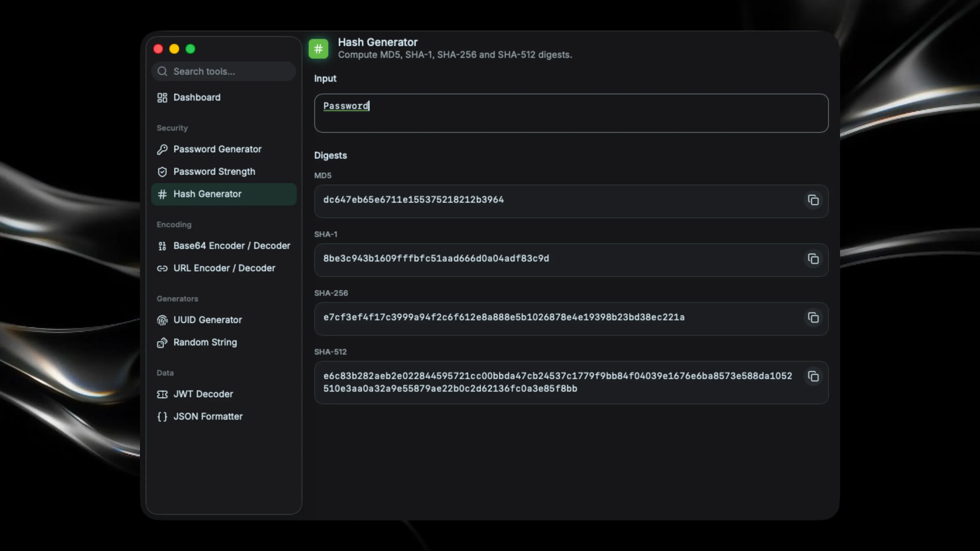Screen dimensions: 980x551
Task: Click the Password Strength shield icon
Action: coord(162,172)
